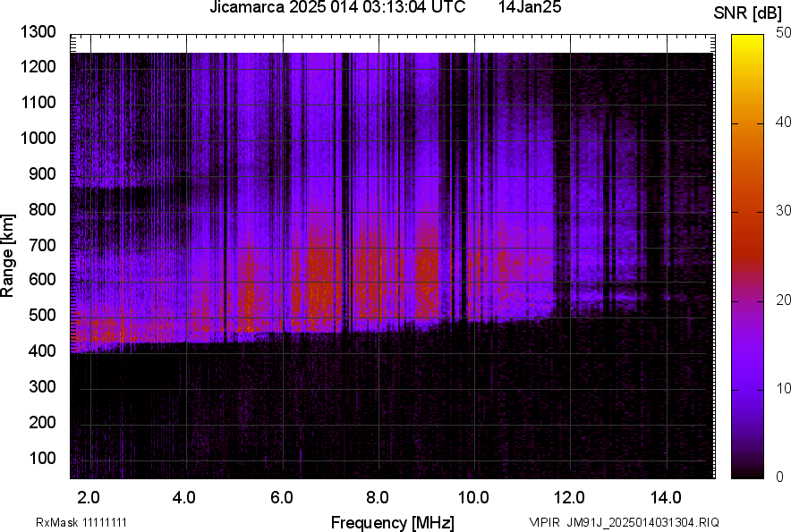Click the range tick label '700'
The image size is (791, 532).
tap(42, 245)
